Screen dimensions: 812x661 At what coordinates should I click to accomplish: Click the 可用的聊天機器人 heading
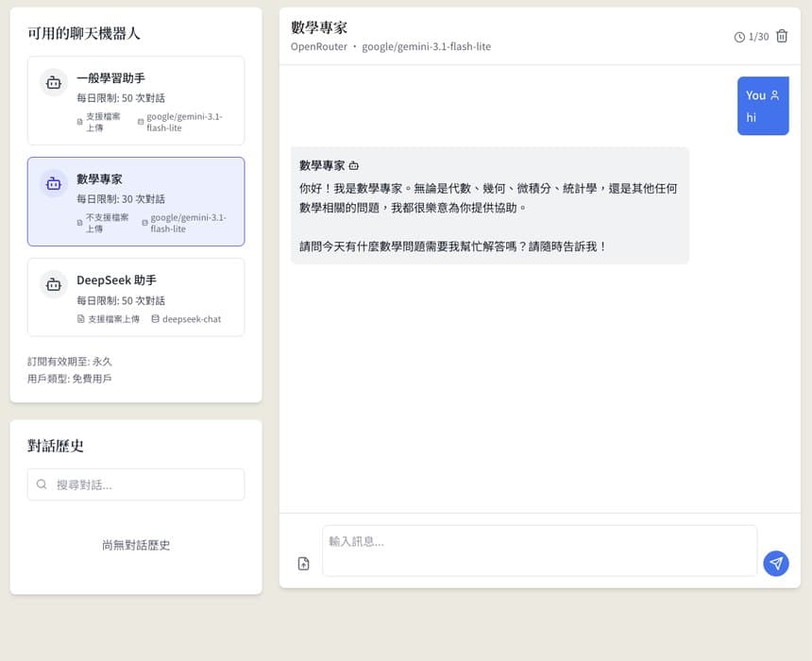[x=84, y=34]
